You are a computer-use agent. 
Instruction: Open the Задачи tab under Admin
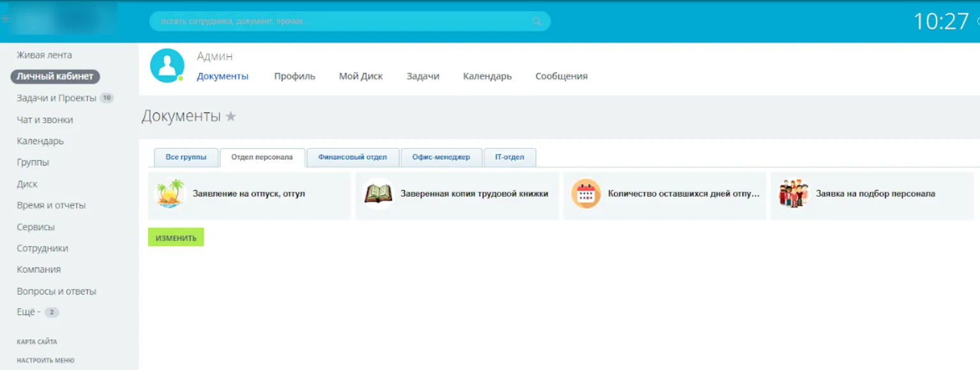[423, 76]
